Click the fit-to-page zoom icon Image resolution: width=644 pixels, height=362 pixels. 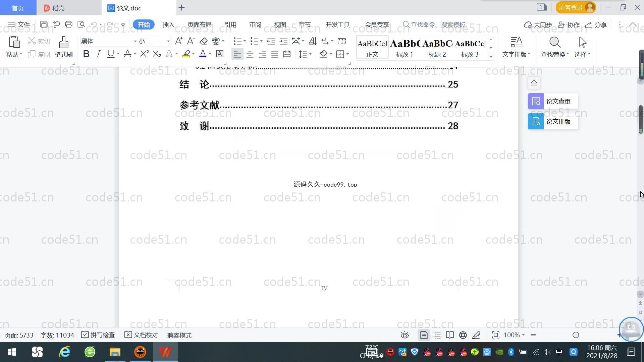click(x=495, y=335)
